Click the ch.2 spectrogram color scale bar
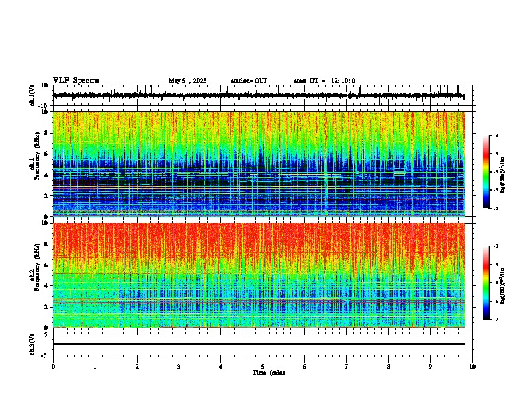Image resolution: width=532 pixels, height=411 pixels. pos(486,283)
